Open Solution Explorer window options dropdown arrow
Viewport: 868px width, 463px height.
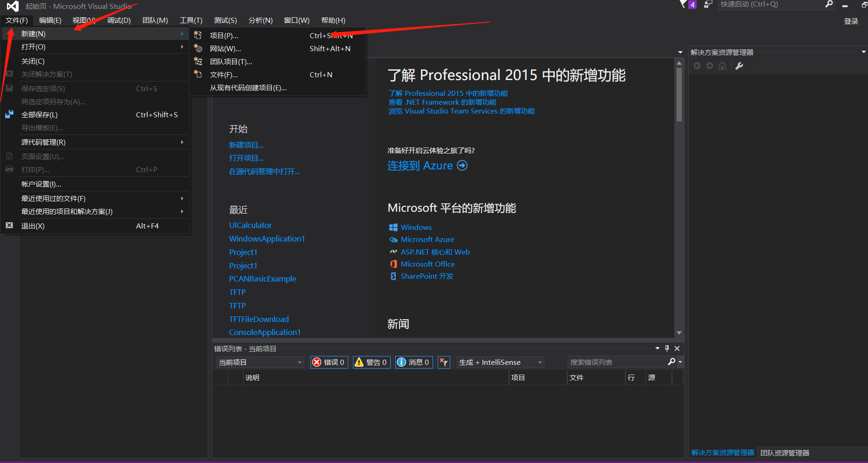[x=863, y=52]
